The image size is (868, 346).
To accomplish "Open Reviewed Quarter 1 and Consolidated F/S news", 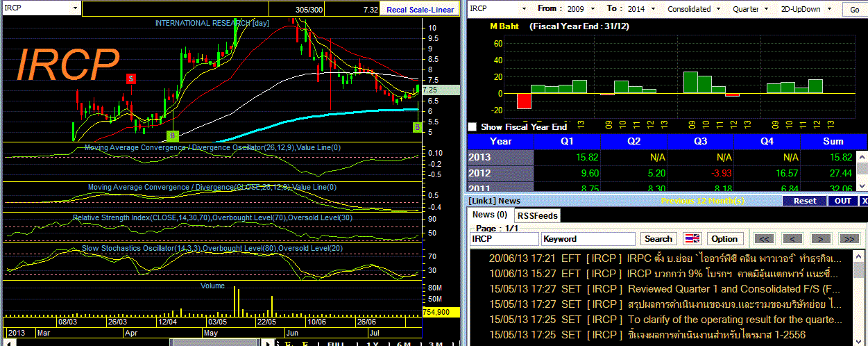I will (x=663, y=288).
